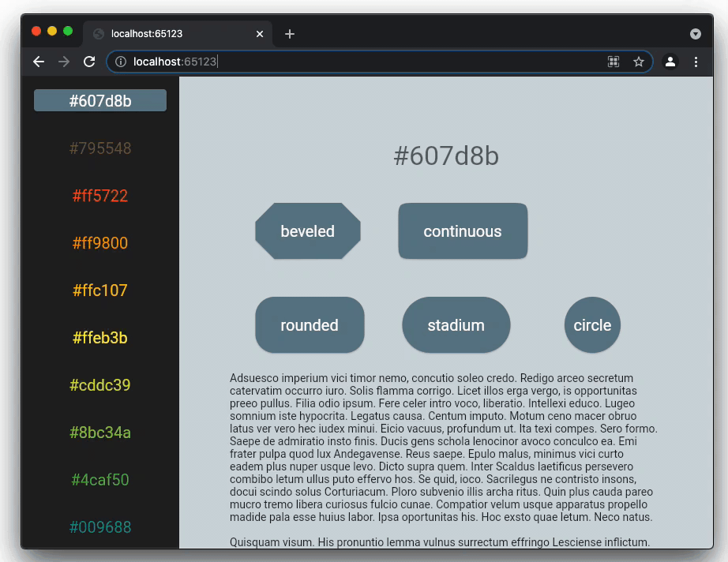Pick the #cddc39 sidebar item
The width and height of the screenshot is (728, 562).
tap(100, 384)
